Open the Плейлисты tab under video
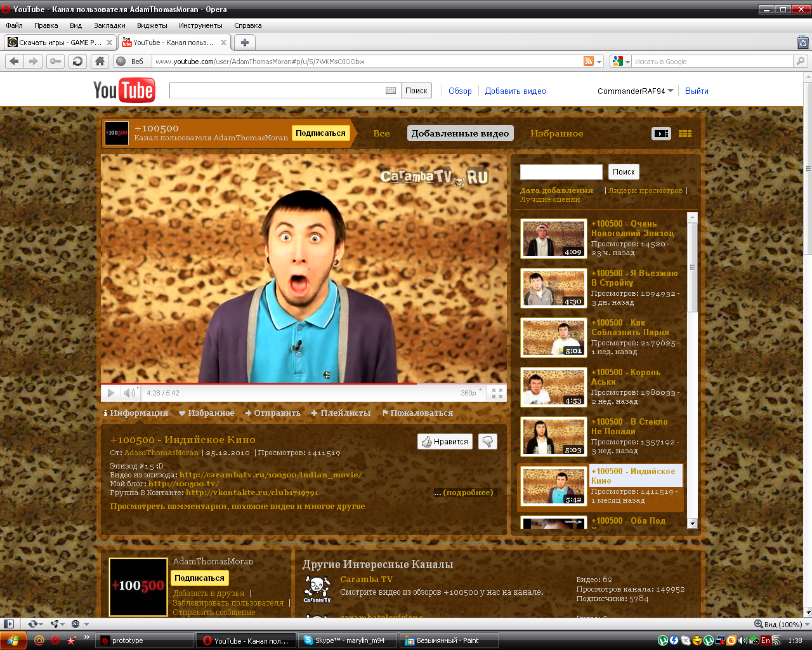The width and height of the screenshot is (812, 650). click(x=341, y=413)
